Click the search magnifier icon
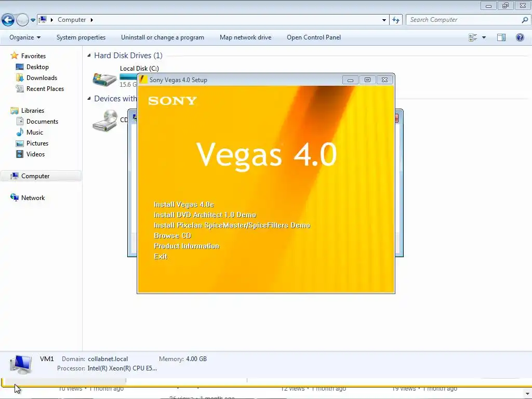This screenshot has height=399, width=532. click(525, 20)
